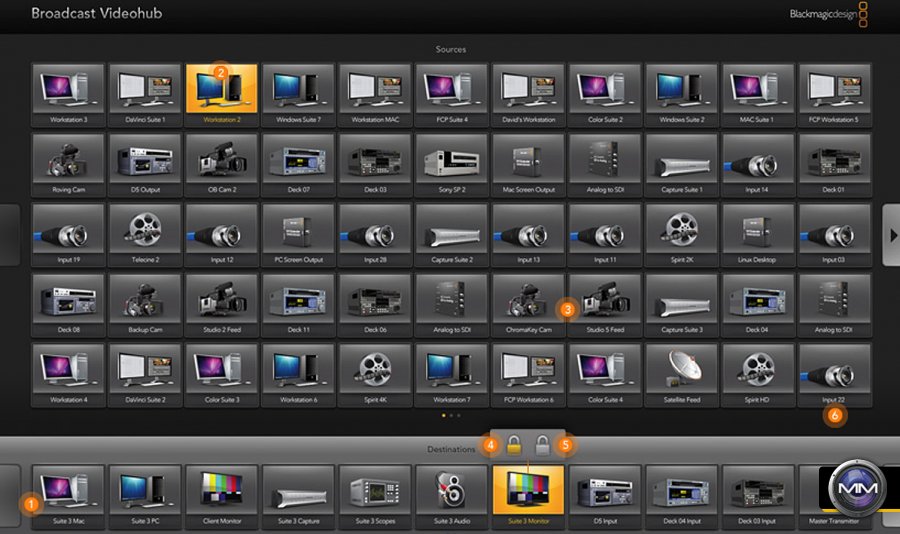Pick Backup Cam source
This screenshot has height=534, width=900.
pyautogui.click(x=145, y=305)
